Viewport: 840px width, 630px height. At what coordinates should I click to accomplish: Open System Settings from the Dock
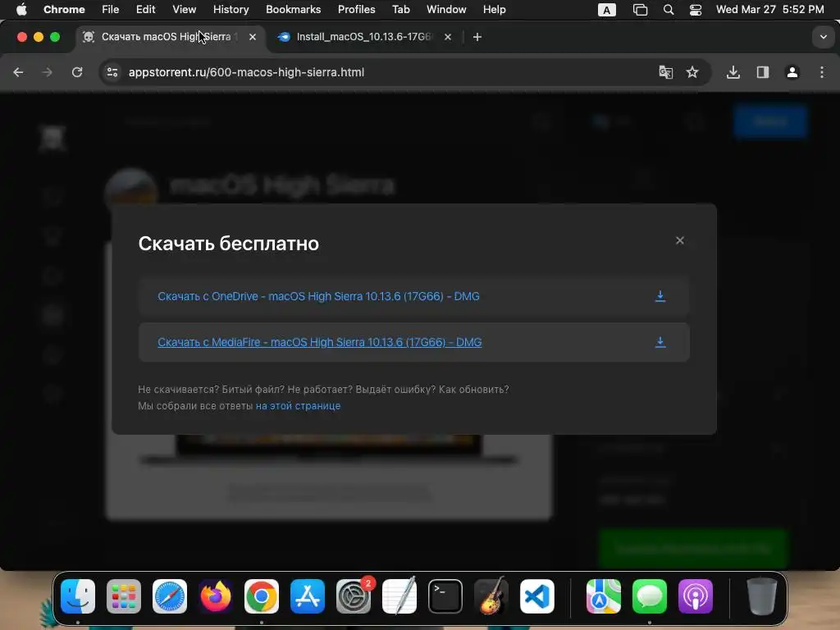pos(354,596)
